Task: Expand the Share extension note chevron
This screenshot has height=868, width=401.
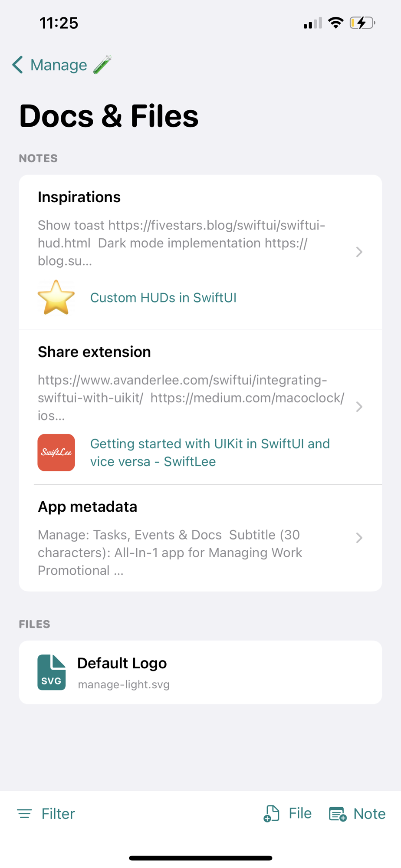Action: [x=359, y=407]
